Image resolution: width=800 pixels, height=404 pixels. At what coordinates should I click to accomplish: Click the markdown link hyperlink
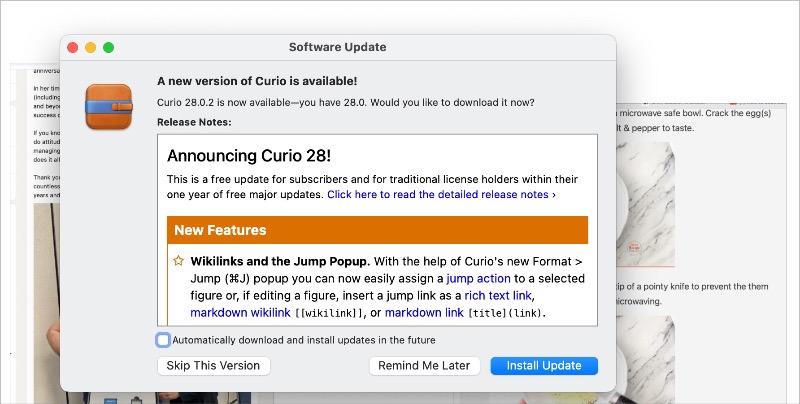[x=424, y=312]
